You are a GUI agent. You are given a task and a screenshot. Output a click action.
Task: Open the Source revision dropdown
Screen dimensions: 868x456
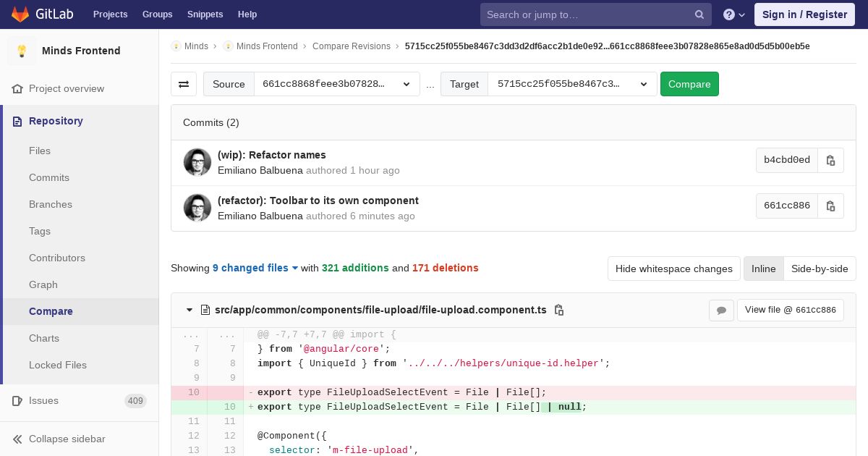[337, 84]
